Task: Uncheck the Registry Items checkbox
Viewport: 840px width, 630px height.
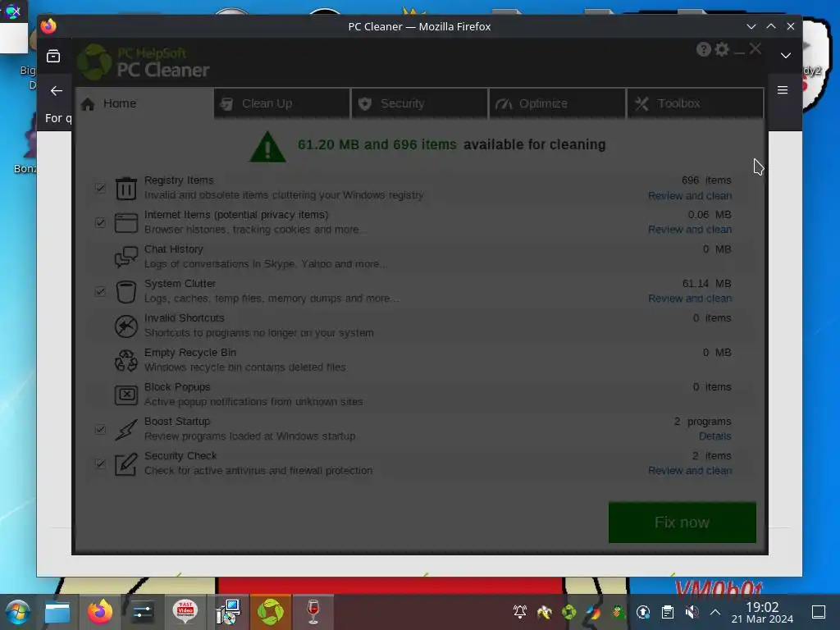Action: click(100, 188)
